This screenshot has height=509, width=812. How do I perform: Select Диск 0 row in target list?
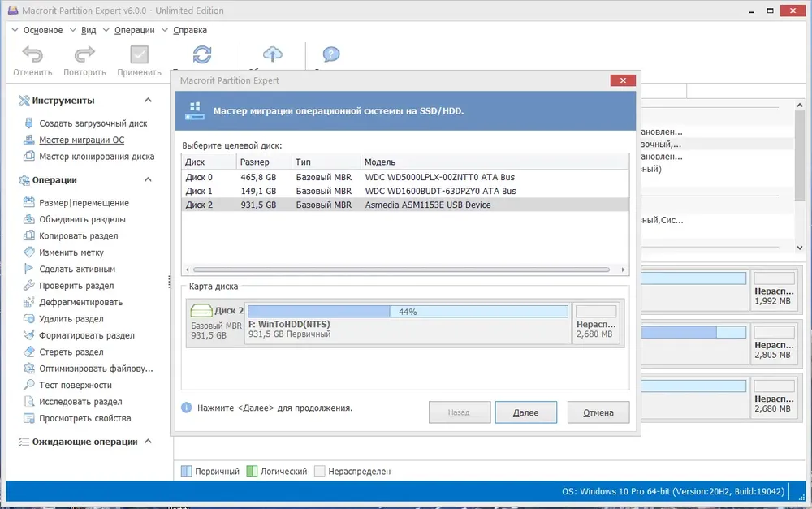(x=405, y=177)
